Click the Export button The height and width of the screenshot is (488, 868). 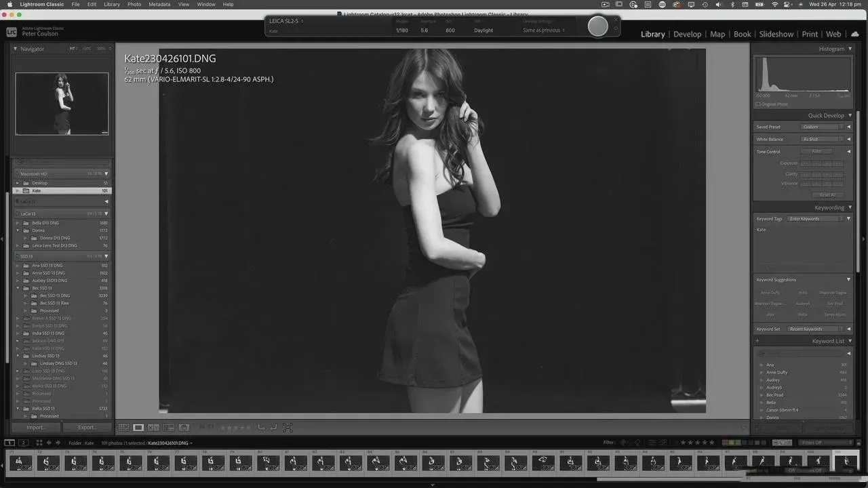(x=87, y=428)
